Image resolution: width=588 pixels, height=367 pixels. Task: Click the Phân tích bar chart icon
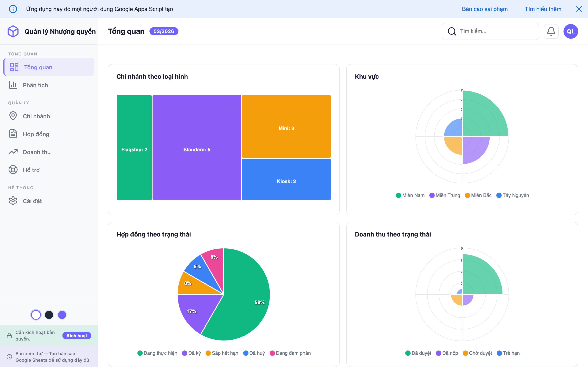[13, 85]
